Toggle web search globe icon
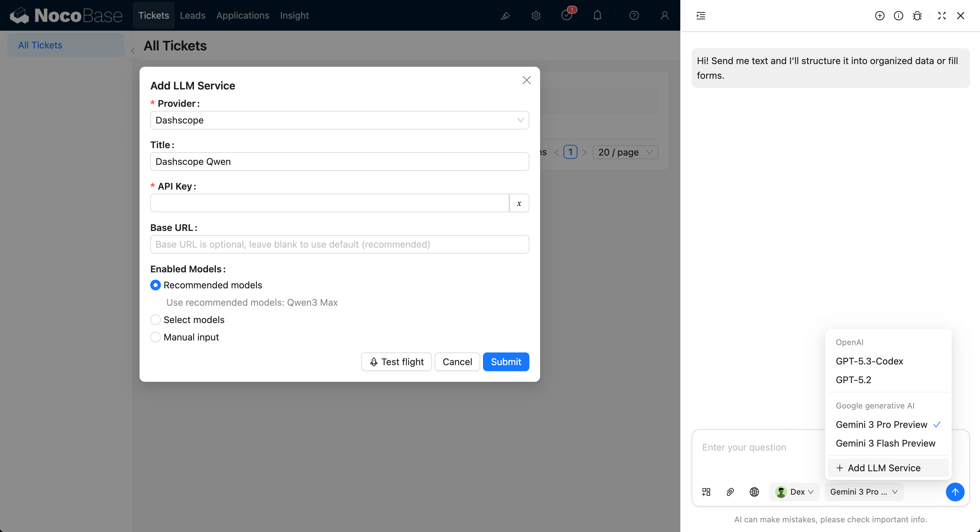 [x=754, y=492]
